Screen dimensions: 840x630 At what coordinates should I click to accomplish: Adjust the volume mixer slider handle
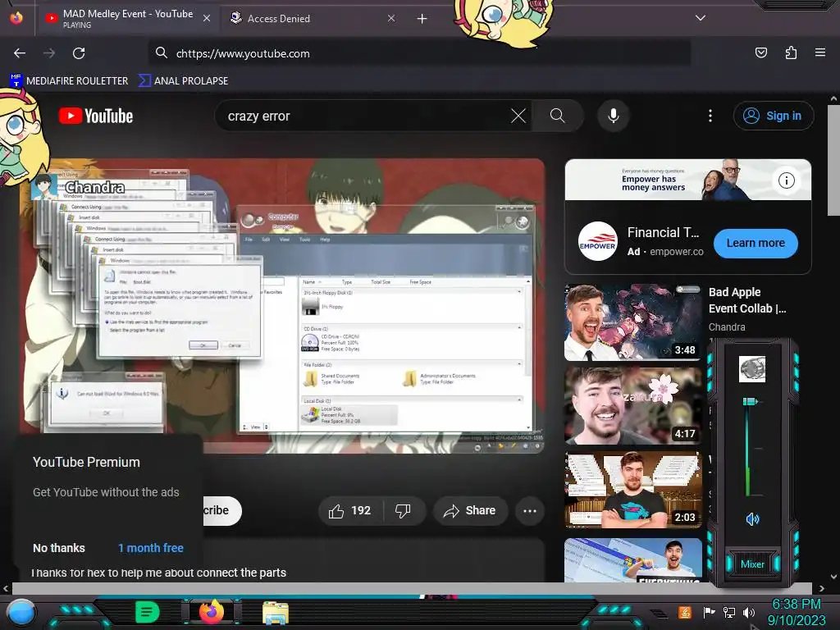[750, 401]
